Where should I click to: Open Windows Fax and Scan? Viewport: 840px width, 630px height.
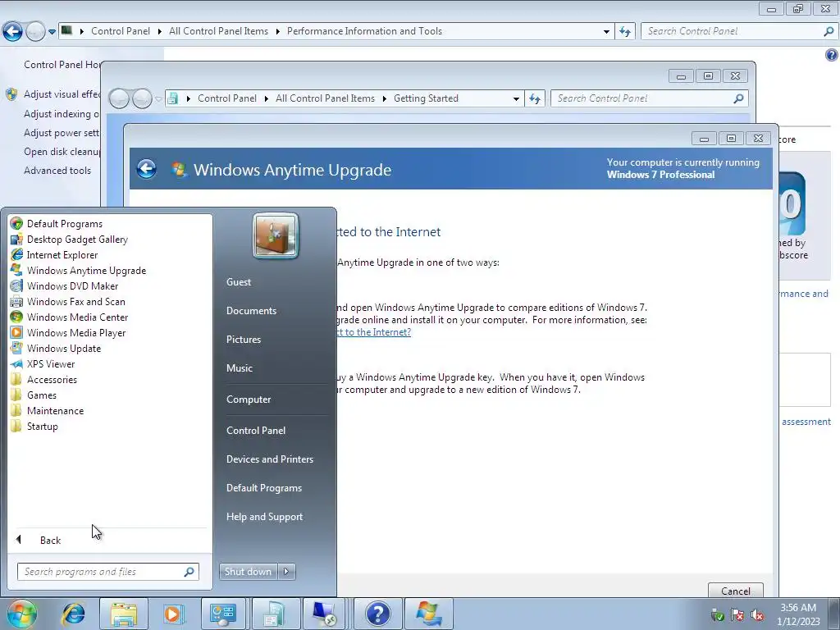pyautogui.click(x=76, y=302)
